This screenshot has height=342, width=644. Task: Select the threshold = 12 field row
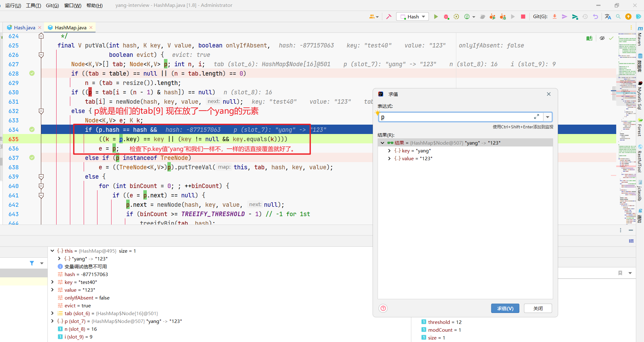[441, 322]
